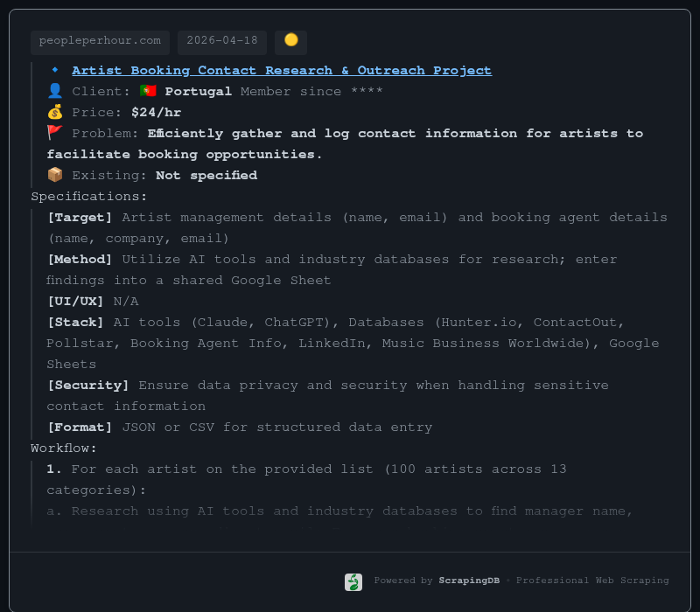Click the blue diamond icon before the title
Screen dimensions: 700x612
[x=55, y=70]
